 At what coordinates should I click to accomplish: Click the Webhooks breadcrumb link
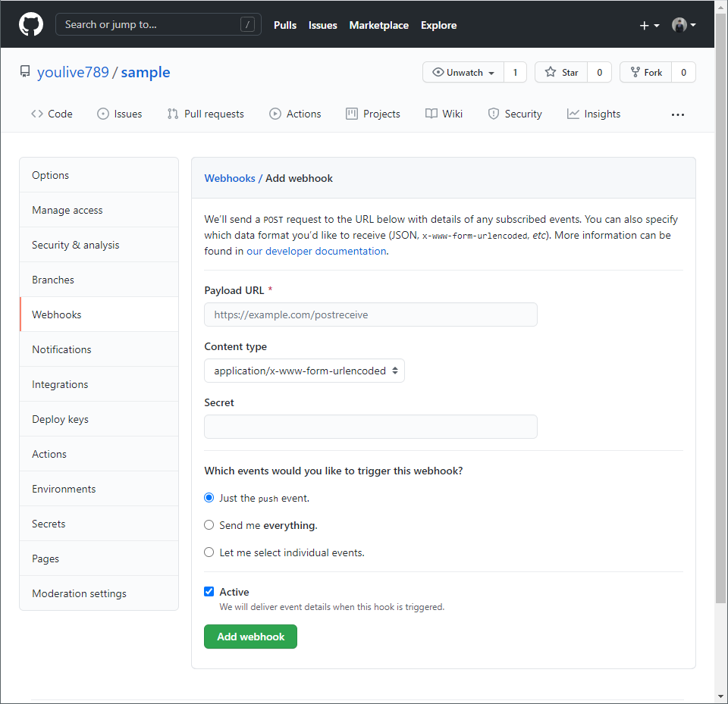[230, 178]
